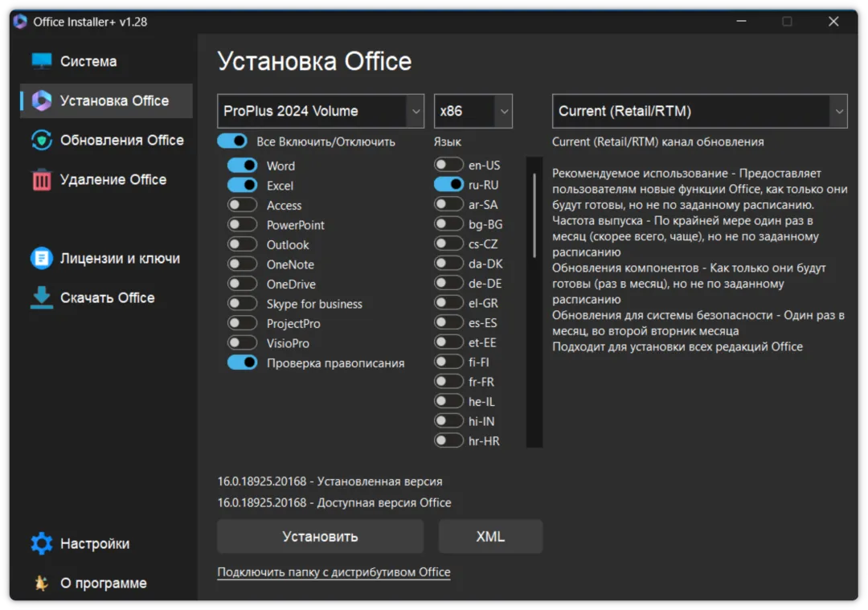Open Удаление Office section
Screen dimensions: 868x610
click(x=106, y=180)
